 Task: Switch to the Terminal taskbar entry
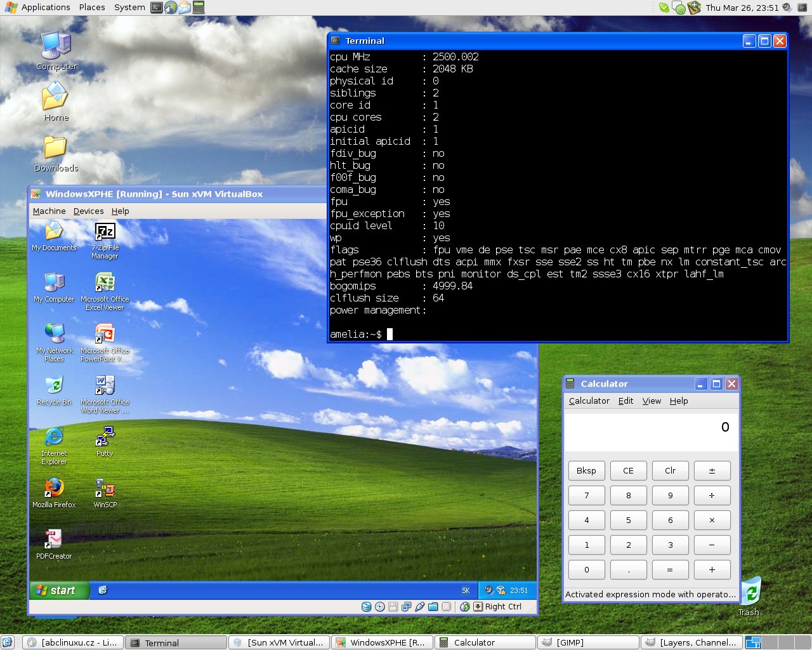click(x=176, y=642)
